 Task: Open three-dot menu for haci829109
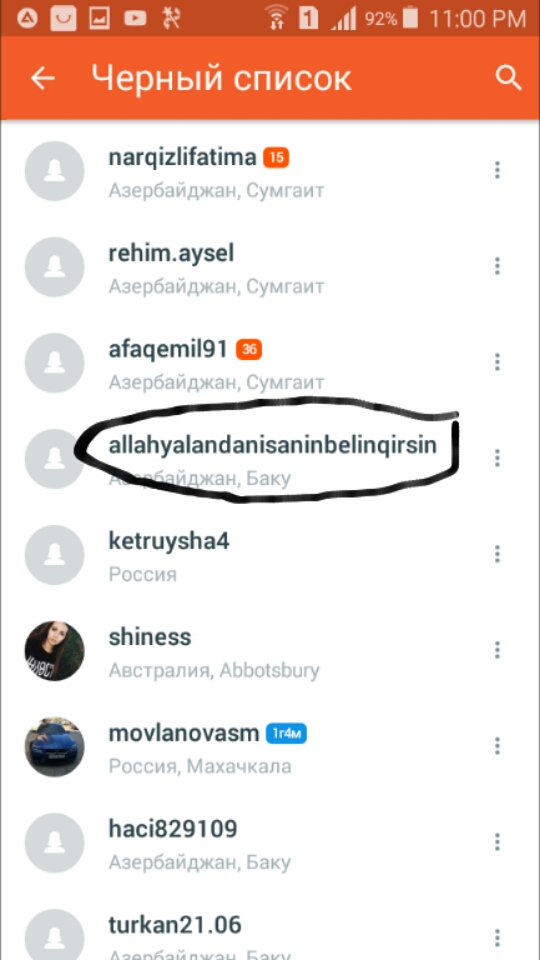[x=497, y=842]
